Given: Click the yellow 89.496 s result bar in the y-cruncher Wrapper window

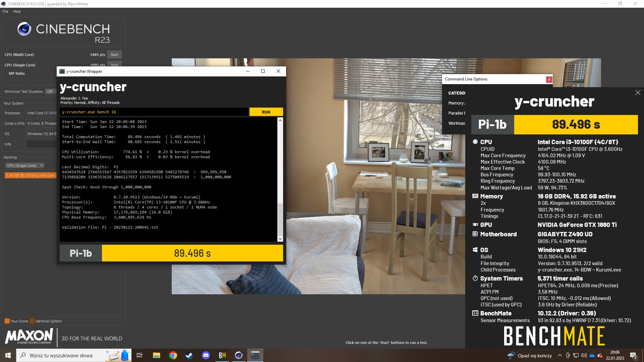Looking at the screenshot, I should point(192,253).
